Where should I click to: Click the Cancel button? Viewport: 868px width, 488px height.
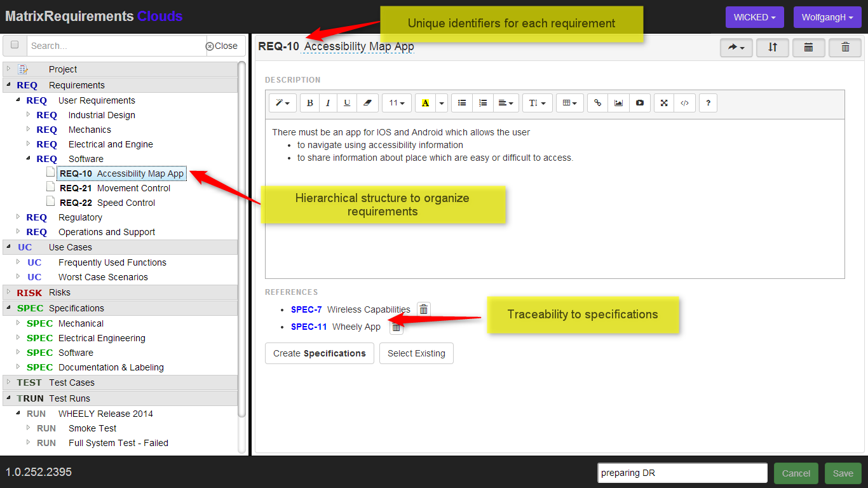[x=796, y=473]
